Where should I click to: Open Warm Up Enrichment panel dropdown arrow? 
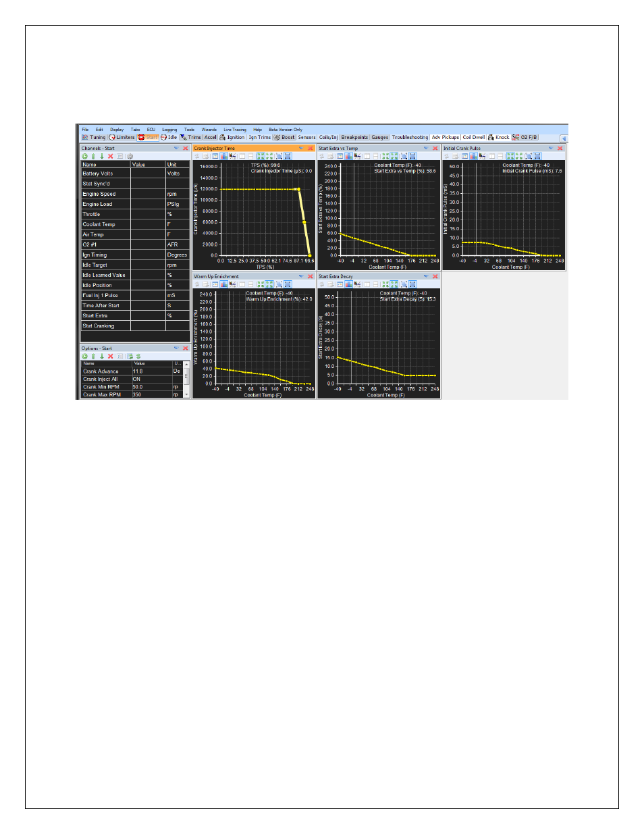[x=301, y=276]
